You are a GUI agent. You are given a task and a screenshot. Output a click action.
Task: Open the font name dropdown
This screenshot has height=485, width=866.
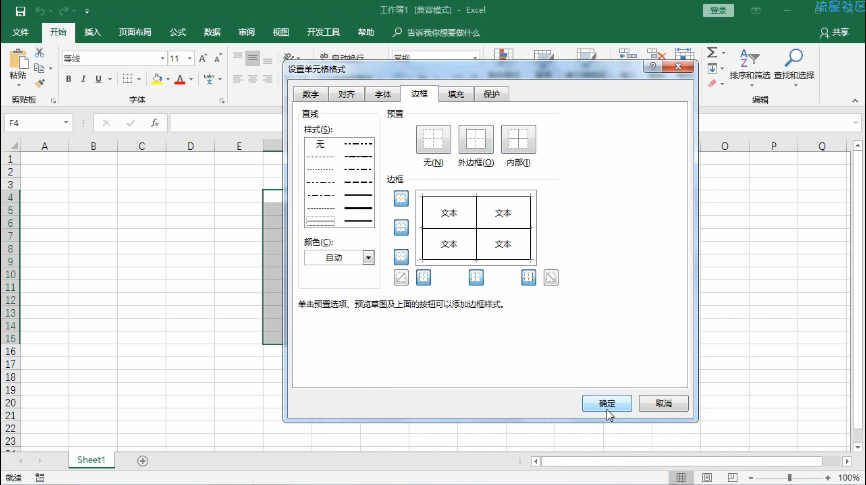[x=162, y=58]
